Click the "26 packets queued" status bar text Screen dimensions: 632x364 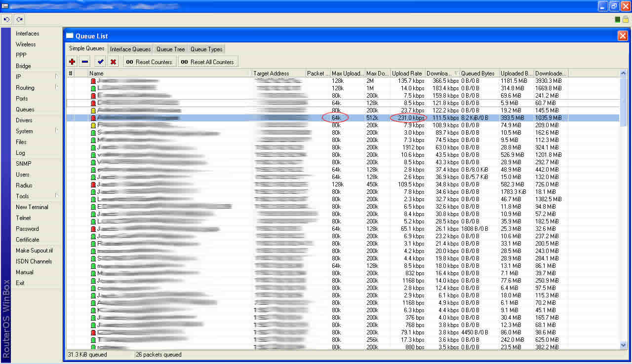(158, 355)
